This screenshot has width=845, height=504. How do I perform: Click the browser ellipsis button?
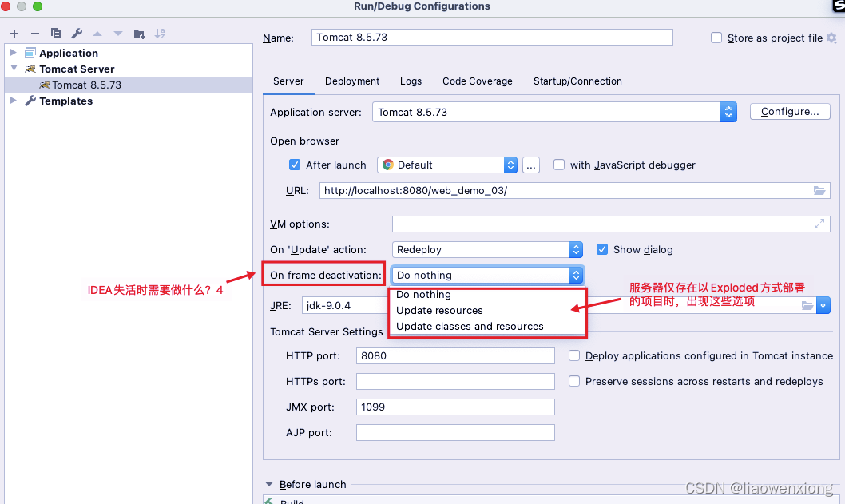tap(531, 165)
